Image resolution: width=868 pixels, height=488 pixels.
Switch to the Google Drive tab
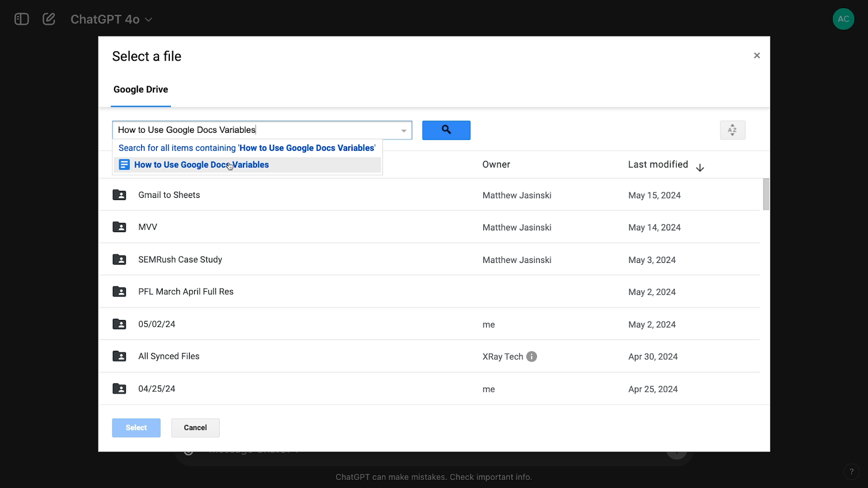(x=141, y=89)
